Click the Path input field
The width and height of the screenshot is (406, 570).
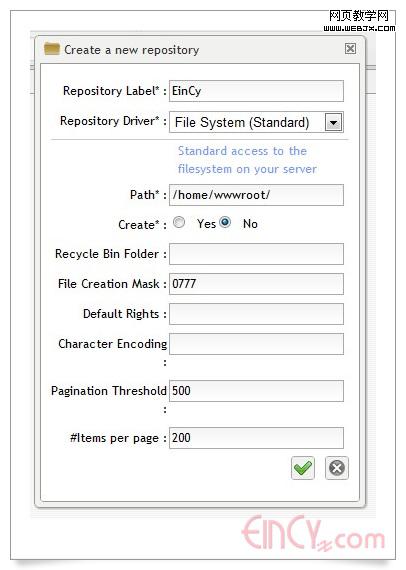coord(256,195)
